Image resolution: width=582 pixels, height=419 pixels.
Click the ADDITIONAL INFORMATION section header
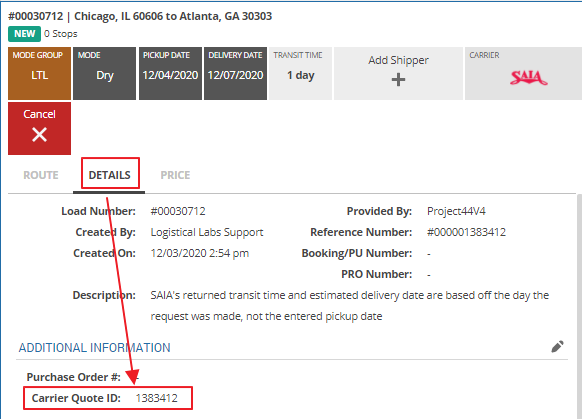95,348
